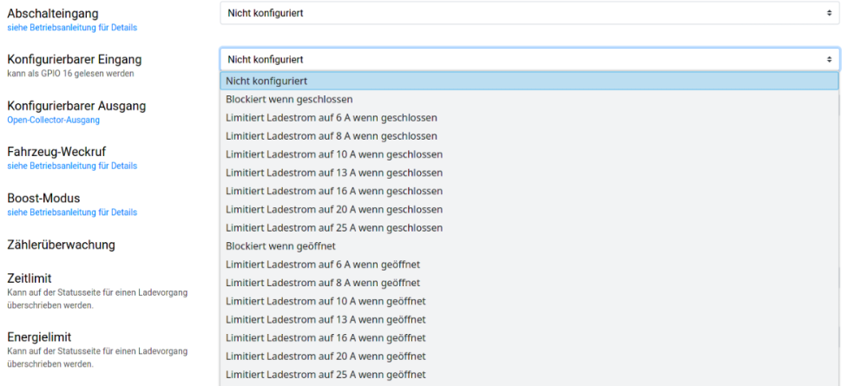Choose limit 16 A wenn geöffnet
This screenshot has height=386, width=868.
(x=325, y=337)
